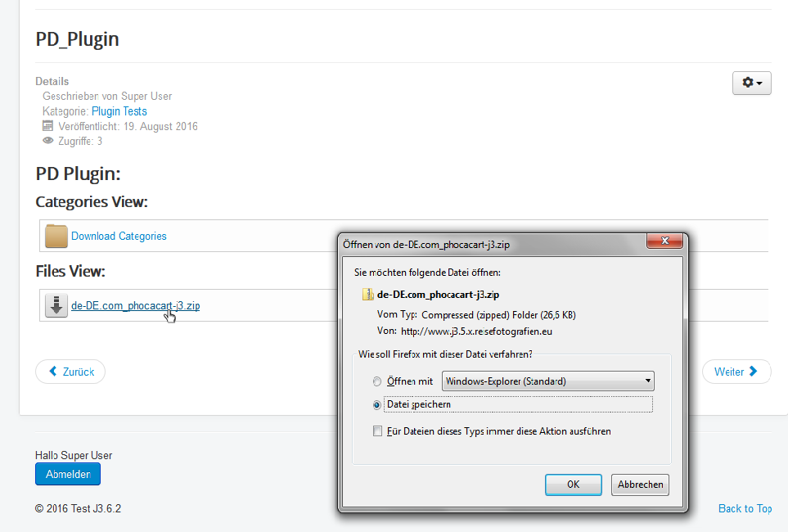Click the zip file icon in the dialog
This screenshot has width=788, height=532.
367,294
